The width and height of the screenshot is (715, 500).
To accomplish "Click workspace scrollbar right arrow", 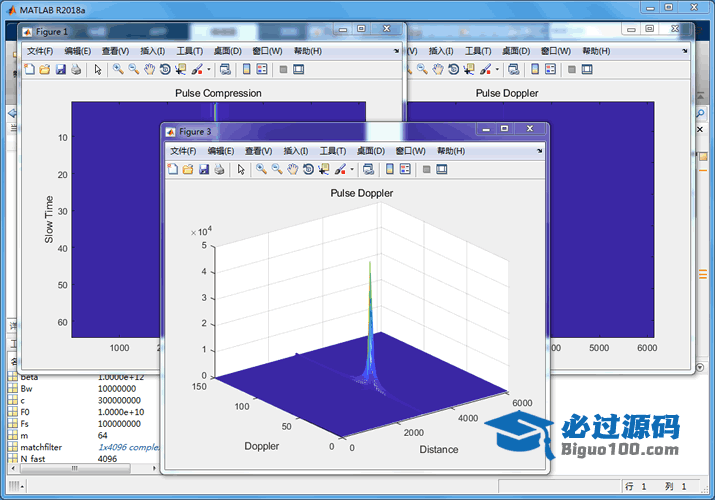I will click(154, 468).
